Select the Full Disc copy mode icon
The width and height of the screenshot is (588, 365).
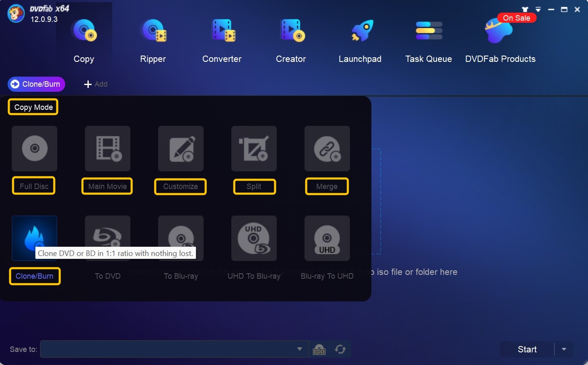pos(34,149)
